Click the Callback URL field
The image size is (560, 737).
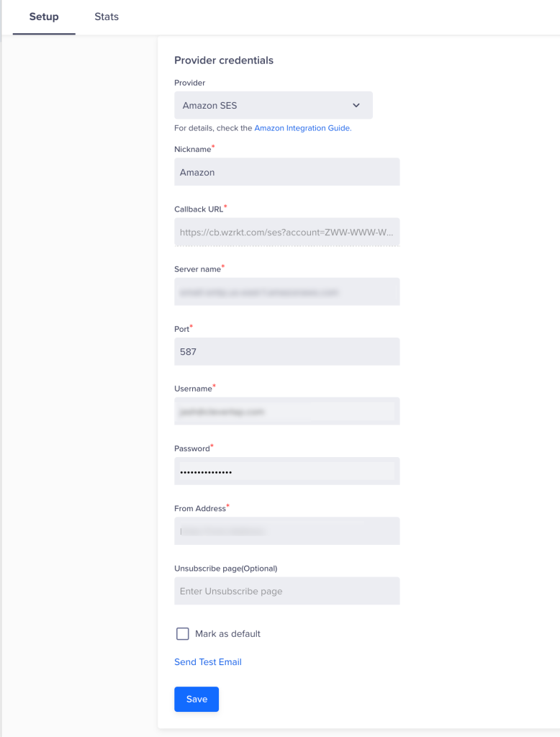tap(286, 232)
